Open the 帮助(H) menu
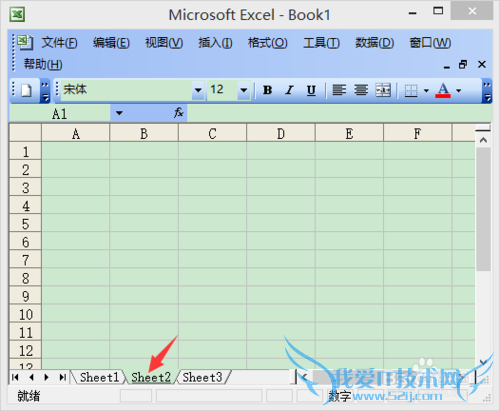Screen dimensions: 500x411 tap(43, 64)
